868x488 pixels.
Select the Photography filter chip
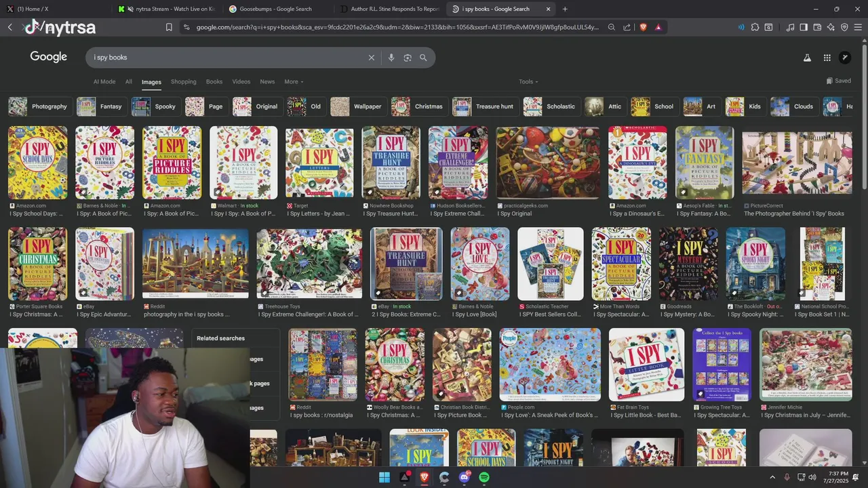click(39, 106)
